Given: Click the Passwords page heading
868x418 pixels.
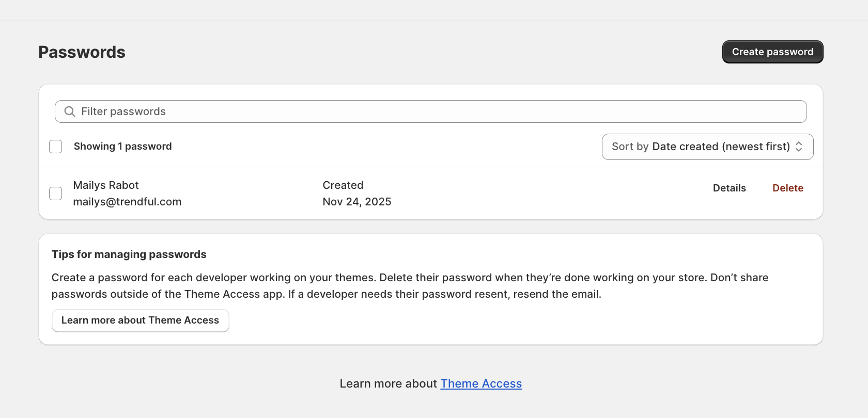Looking at the screenshot, I should point(82,52).
